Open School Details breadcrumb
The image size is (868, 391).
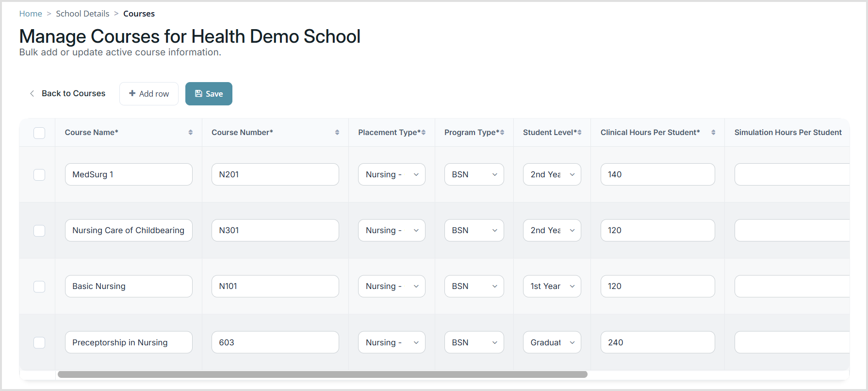coord(82,14)
